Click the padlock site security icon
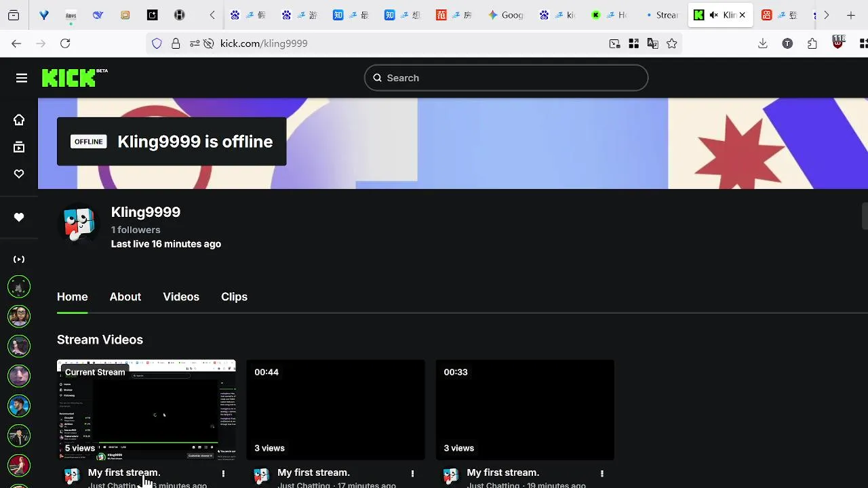This screenshot has width=868, height=488. [176, 43]
